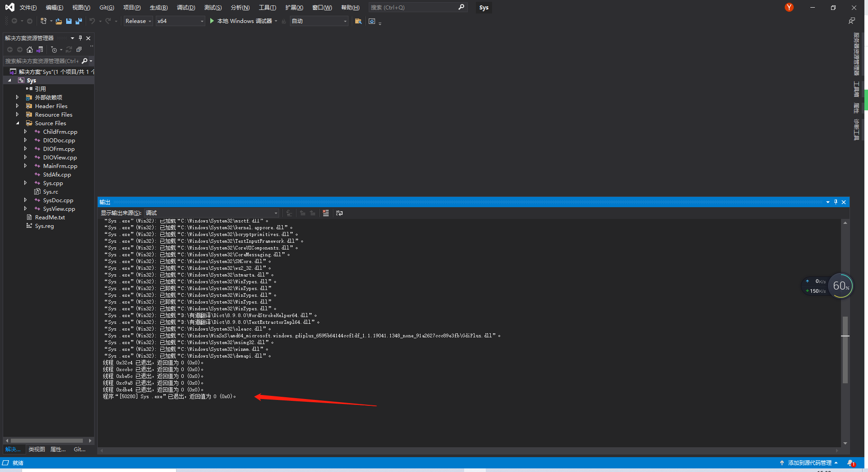
Task: Toggle the pin on the 输出 panel
Action: (x=836, y=202)
